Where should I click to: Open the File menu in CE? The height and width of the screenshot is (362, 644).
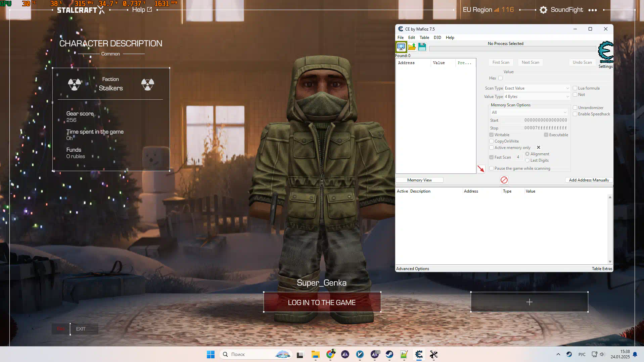(401, 38)
